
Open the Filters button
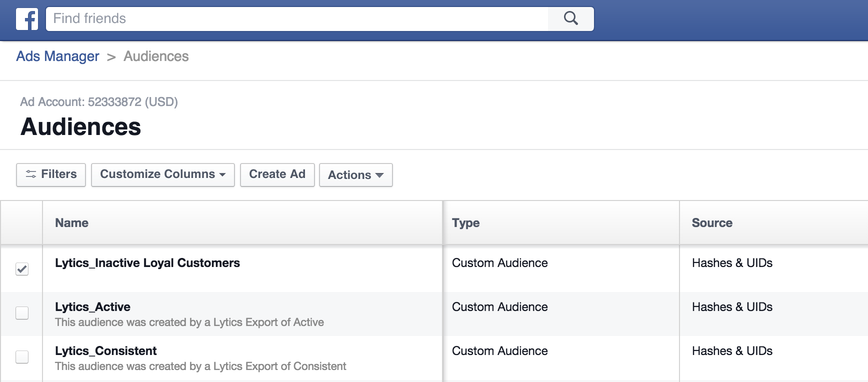51,174
